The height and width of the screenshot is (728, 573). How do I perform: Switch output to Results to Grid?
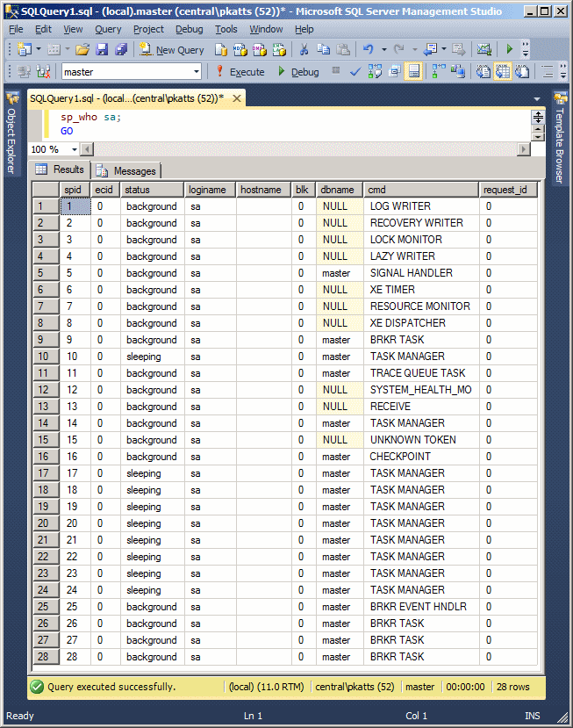click(503, 72)
